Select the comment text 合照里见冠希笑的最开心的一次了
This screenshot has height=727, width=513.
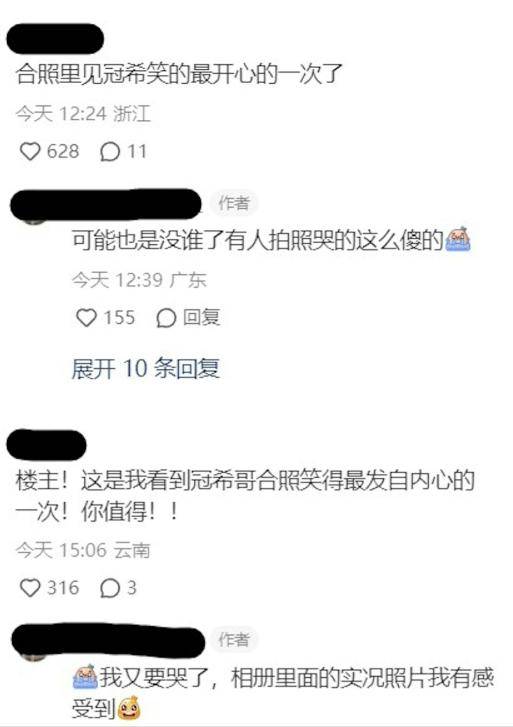tap(179, 74)
